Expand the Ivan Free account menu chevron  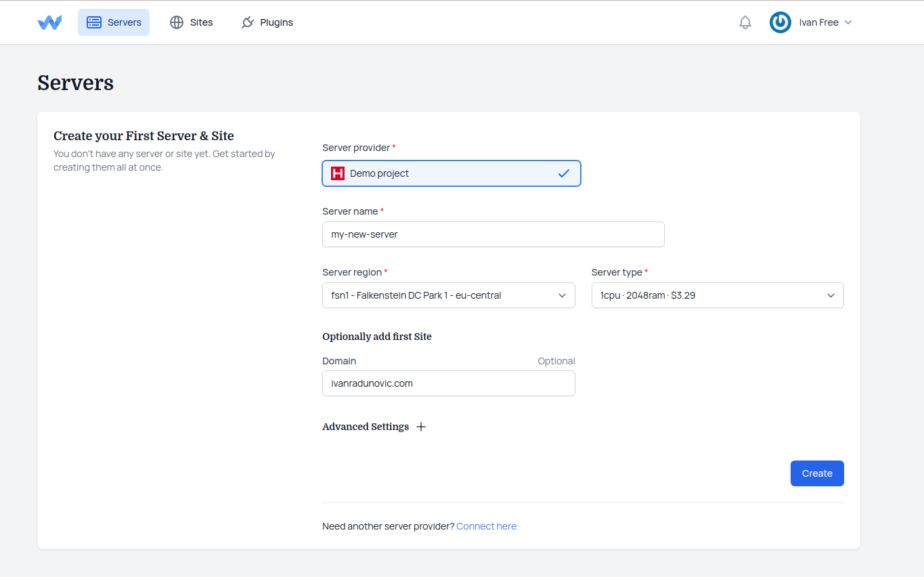848,22
